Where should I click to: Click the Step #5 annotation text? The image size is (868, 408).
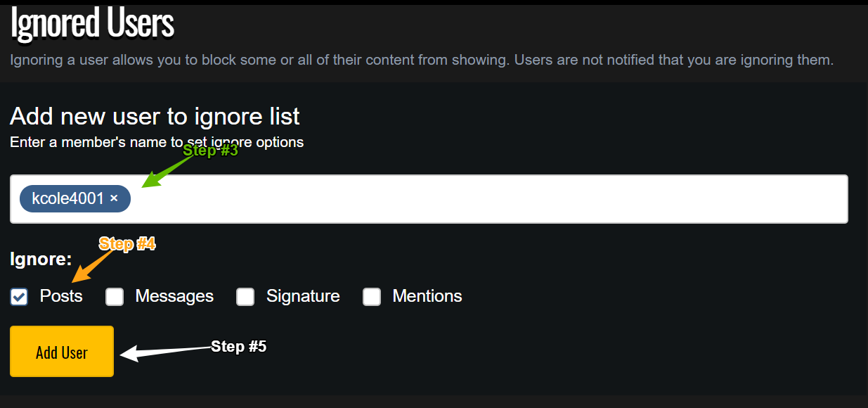[x=239, y=346]
